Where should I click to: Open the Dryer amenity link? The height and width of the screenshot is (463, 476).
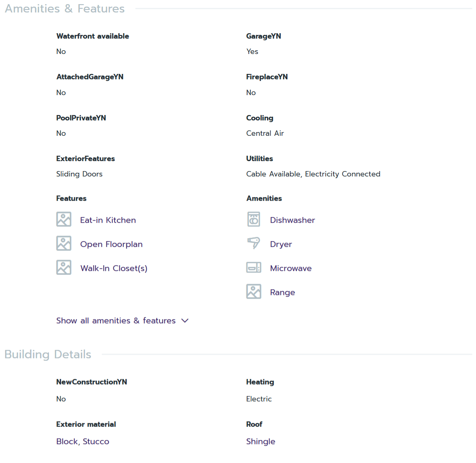click(x=281, y=244)
